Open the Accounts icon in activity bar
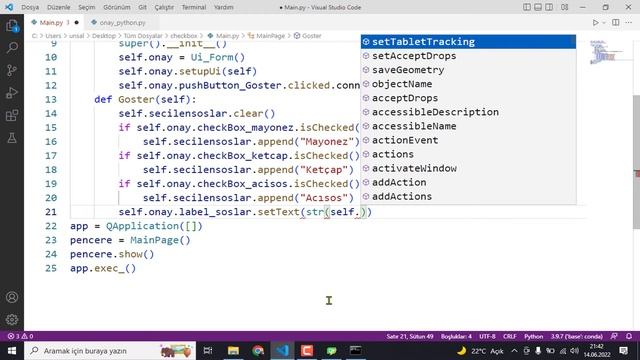The image size is (640, 360). [x=12, y=297]
